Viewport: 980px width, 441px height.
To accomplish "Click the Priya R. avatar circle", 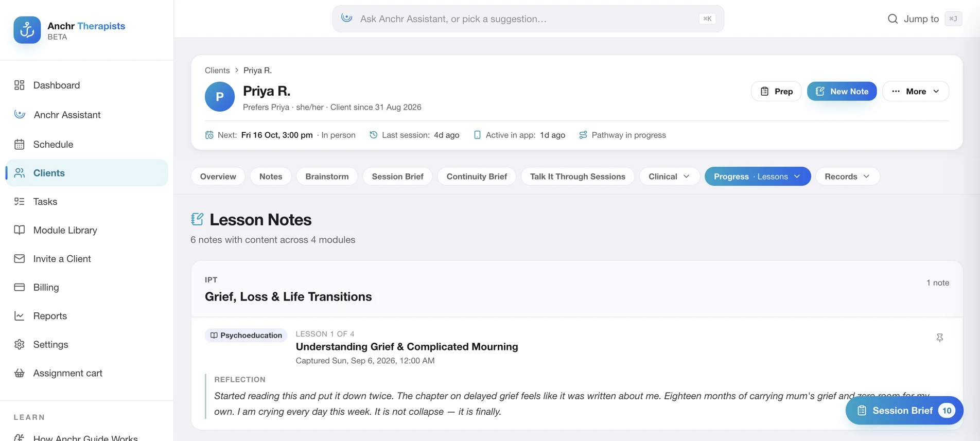I will coord(220,97).
